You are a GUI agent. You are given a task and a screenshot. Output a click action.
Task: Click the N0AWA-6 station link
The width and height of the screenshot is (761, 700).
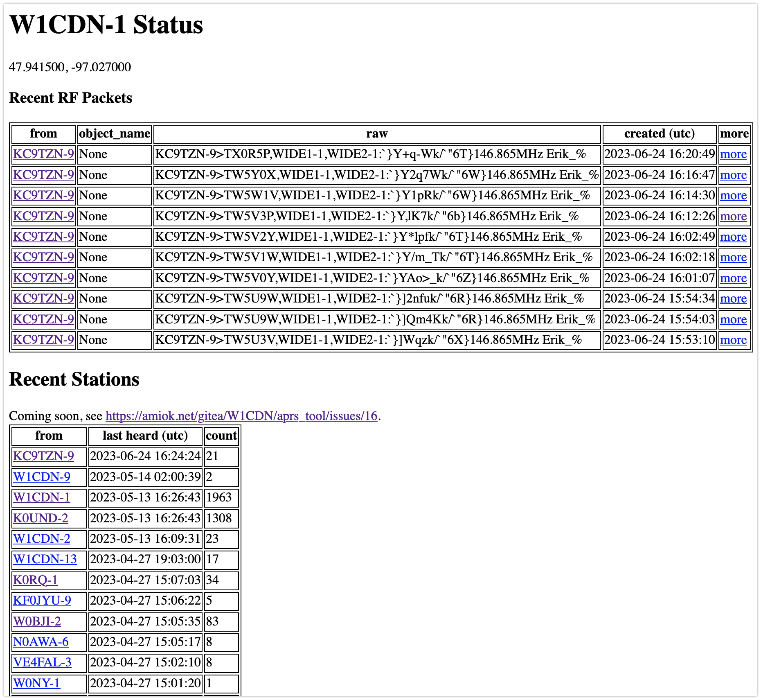tap(41, 642)
